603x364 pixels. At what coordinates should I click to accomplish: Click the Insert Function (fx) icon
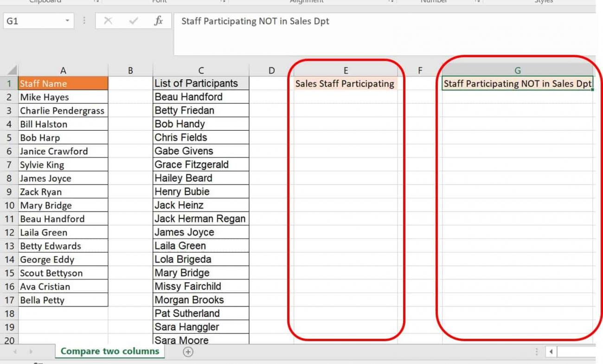pos(159,21)
